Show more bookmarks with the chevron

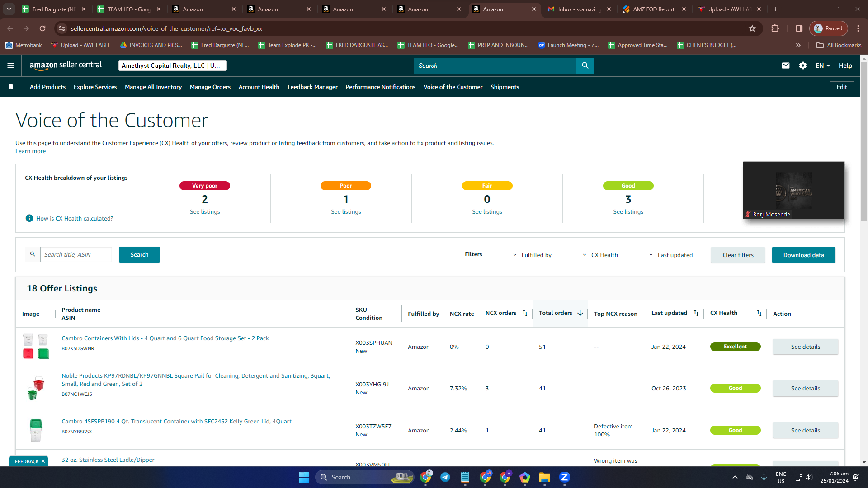pyautogui.click(x=798, y=45)
